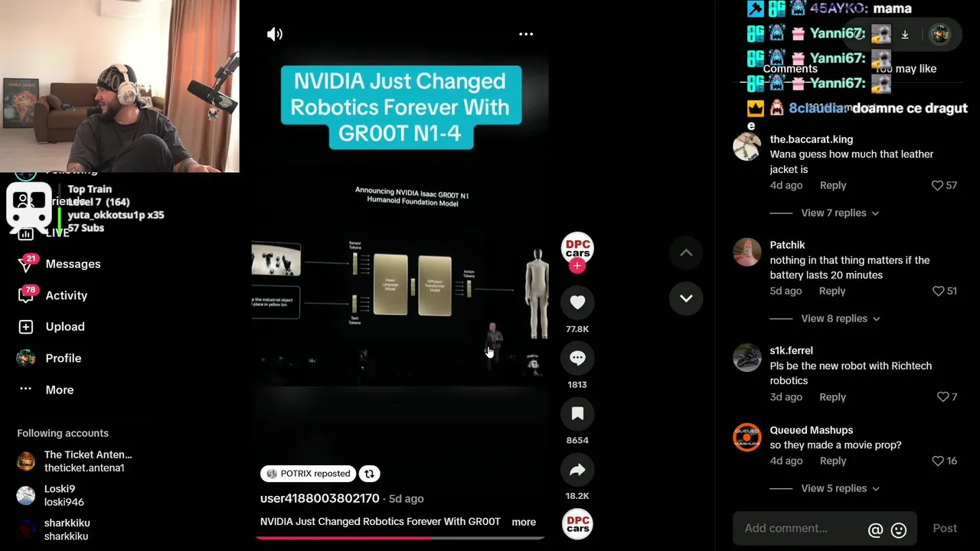The height and width of the screenshot is (551, 980).
Task: Open Activity in sidebar
Action: (x=67, y=295)
